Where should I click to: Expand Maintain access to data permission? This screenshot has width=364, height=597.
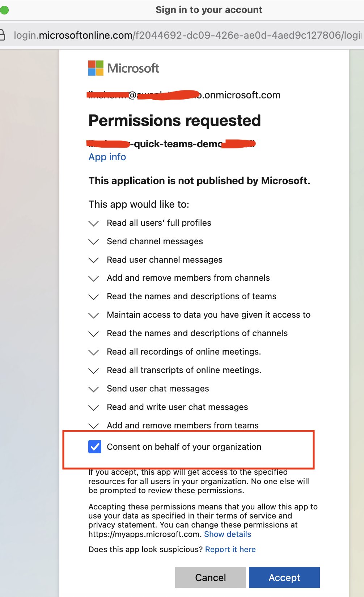(x=93, y=316)
